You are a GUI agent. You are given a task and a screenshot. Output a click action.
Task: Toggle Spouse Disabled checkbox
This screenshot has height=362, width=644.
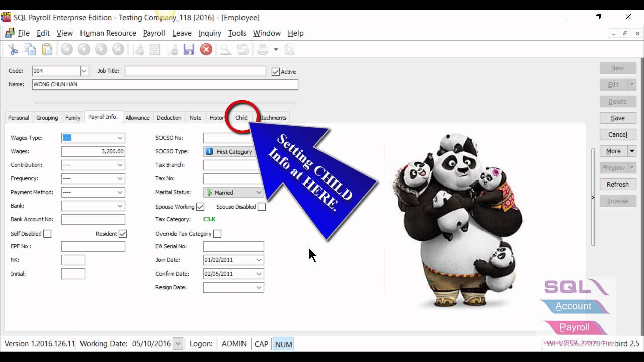[262, 207]
